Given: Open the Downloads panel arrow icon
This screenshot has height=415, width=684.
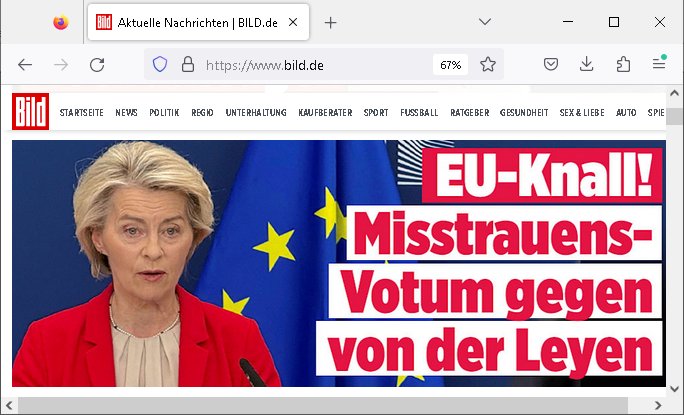Looking at the screenshot, I should [587, 64].
